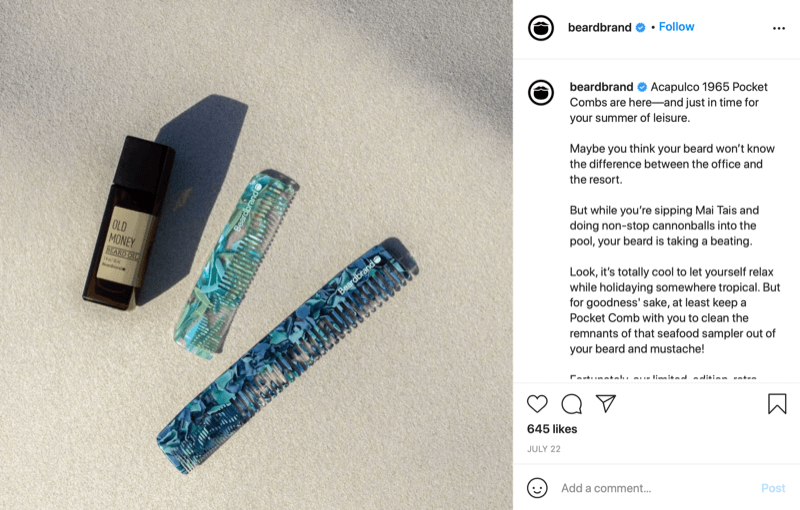Image resolution: width=800 pixels, height=510 pixels.
Task: Open comments via the speech bubble icon
Action: pos(571,404)
